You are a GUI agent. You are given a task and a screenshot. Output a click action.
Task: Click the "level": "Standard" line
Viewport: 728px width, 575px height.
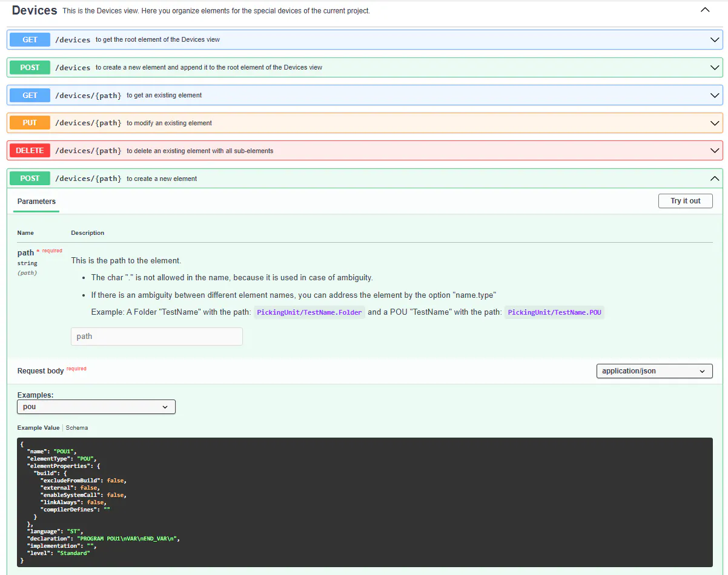click(x=58, y=553)
